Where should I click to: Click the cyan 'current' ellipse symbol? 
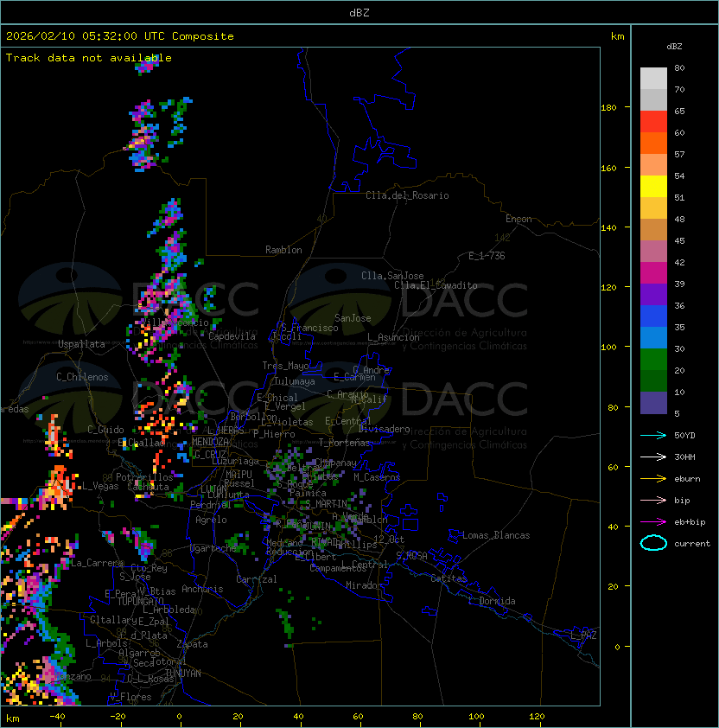(653, 543)
